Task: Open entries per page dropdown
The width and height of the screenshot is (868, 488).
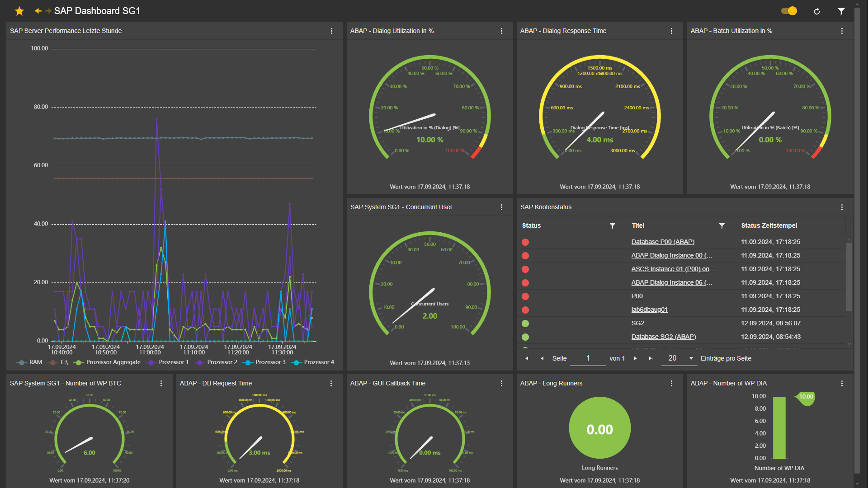Action: click(691, 358)
